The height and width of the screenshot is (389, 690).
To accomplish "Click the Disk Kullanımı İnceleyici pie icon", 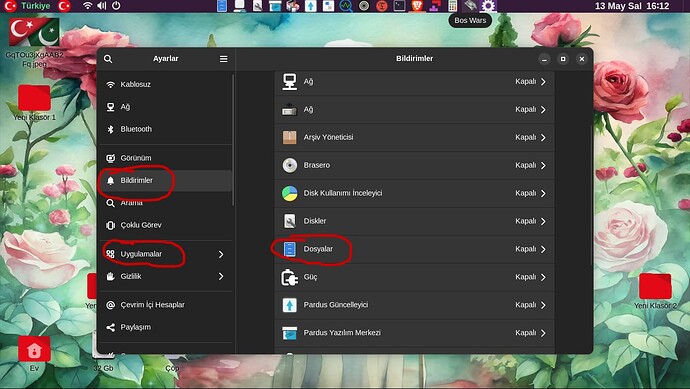I will tap(290, 193).
